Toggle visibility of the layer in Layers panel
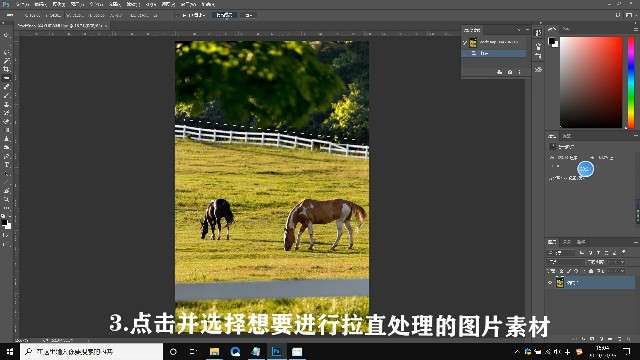The image size is (640, 360). [x=550, y=282]
